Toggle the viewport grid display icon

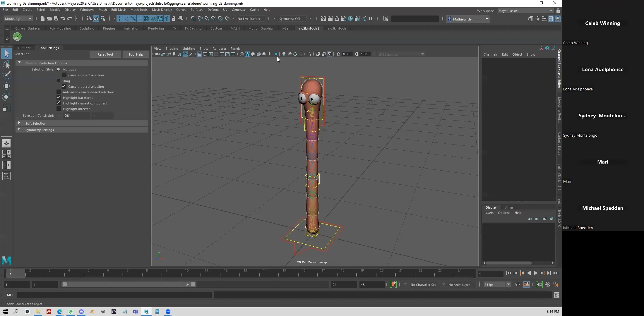(x=200, y=54)
